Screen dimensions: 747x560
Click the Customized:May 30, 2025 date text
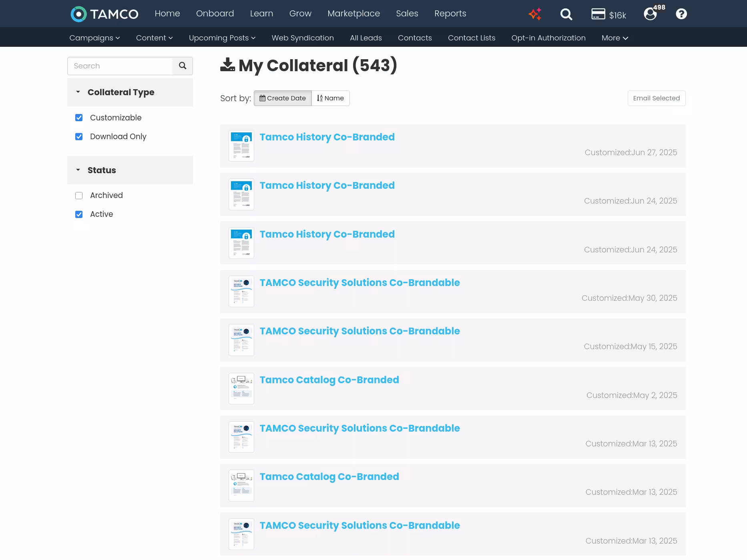click(629, 298)
